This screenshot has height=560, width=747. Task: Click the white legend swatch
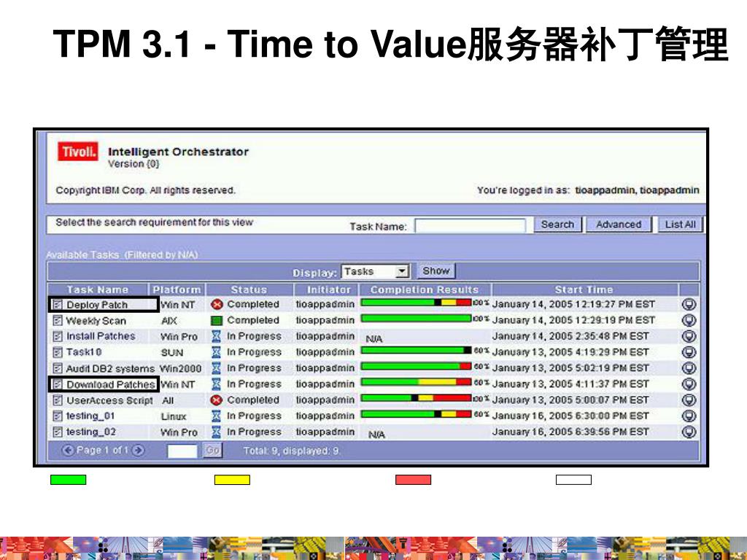click(573, 480)
